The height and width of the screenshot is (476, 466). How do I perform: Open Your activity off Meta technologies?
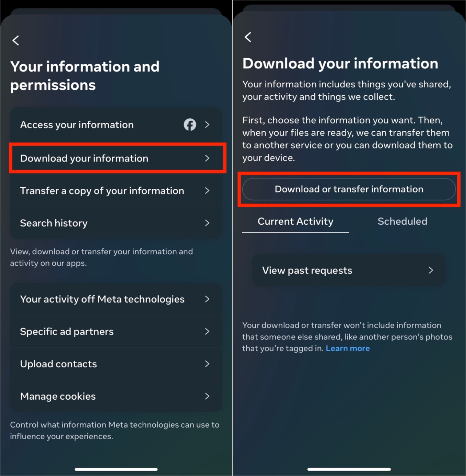point(102,299)
